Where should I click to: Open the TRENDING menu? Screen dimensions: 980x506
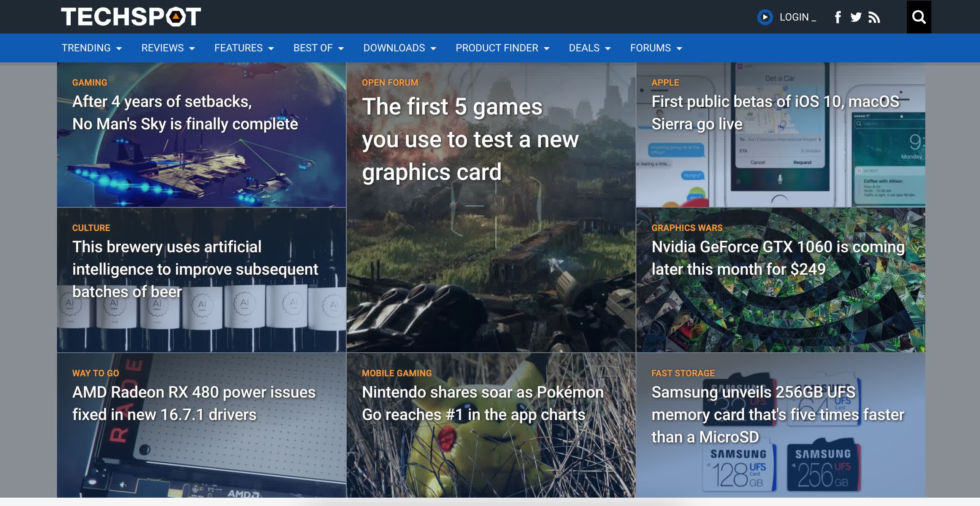coord(92,48)
